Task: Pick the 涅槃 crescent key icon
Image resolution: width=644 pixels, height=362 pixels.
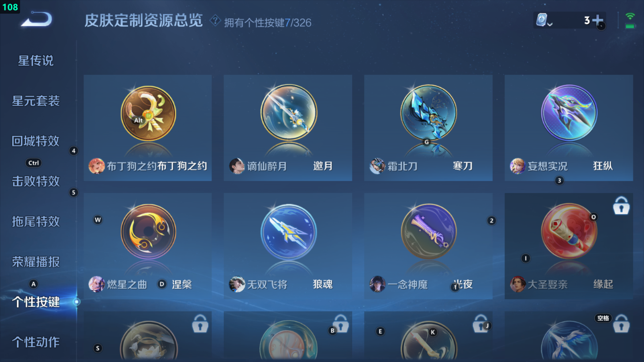Action: 148,232
